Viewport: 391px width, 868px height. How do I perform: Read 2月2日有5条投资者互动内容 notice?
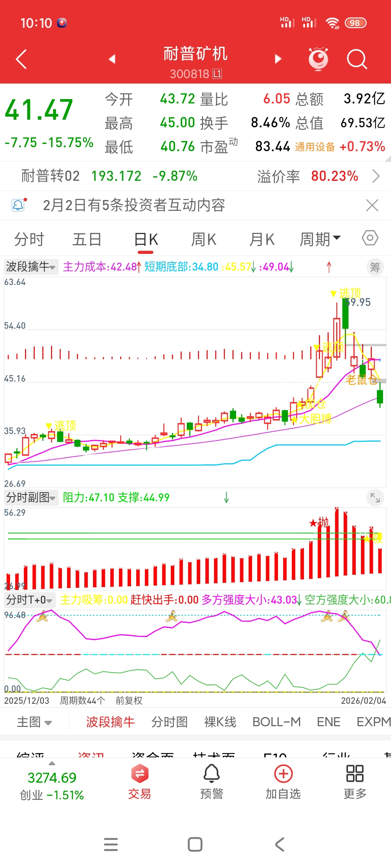[134, 205]
